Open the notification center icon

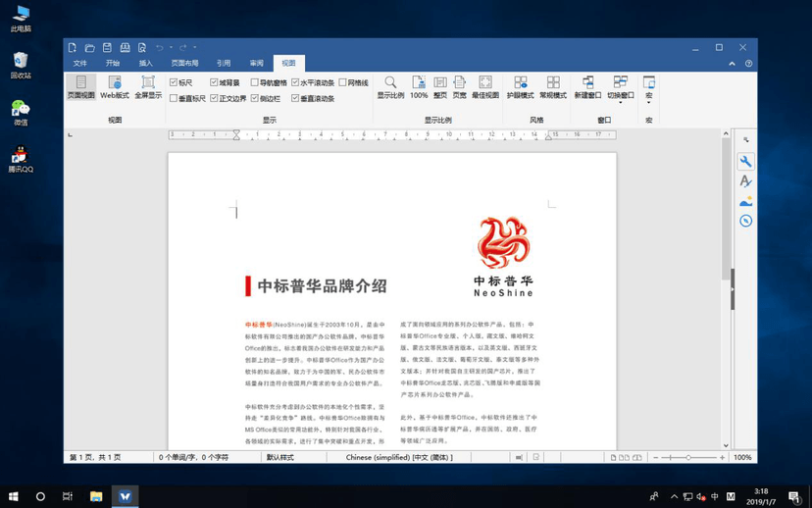794,496
